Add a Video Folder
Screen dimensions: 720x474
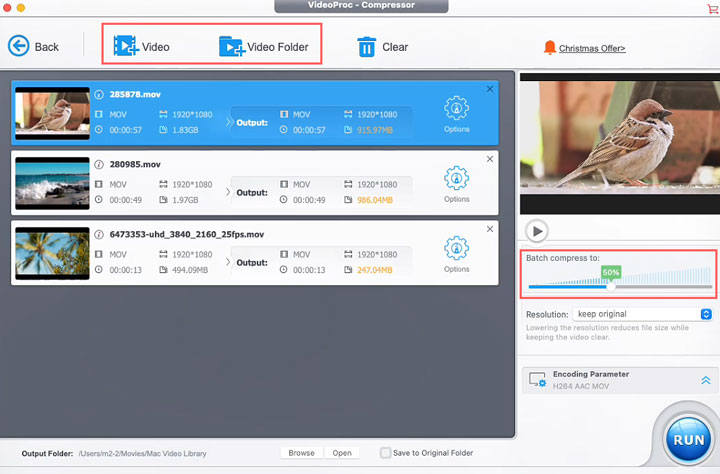(264, 46)
